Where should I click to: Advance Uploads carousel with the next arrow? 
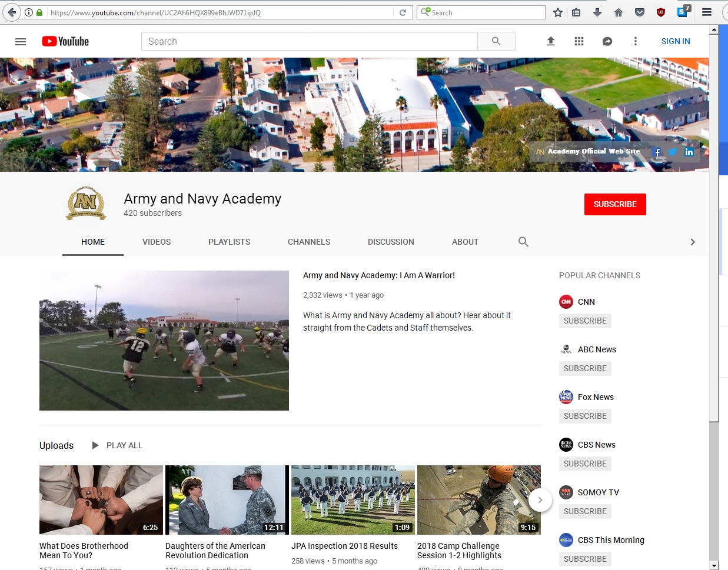540,500
